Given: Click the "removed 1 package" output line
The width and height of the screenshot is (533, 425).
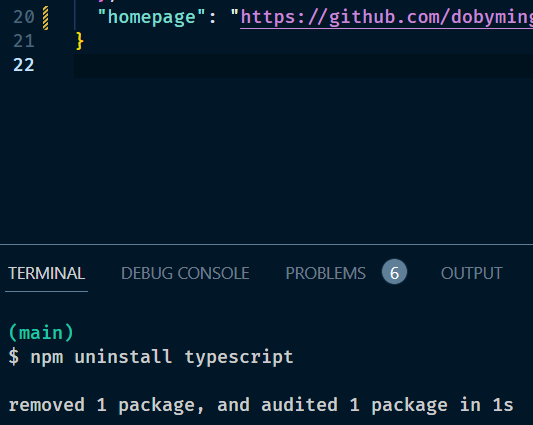Looking at the screenshot, I should (261, 405).
